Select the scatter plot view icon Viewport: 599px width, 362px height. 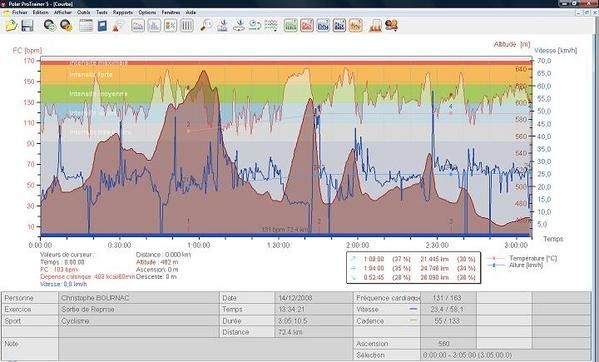click(x=170, y=26)
